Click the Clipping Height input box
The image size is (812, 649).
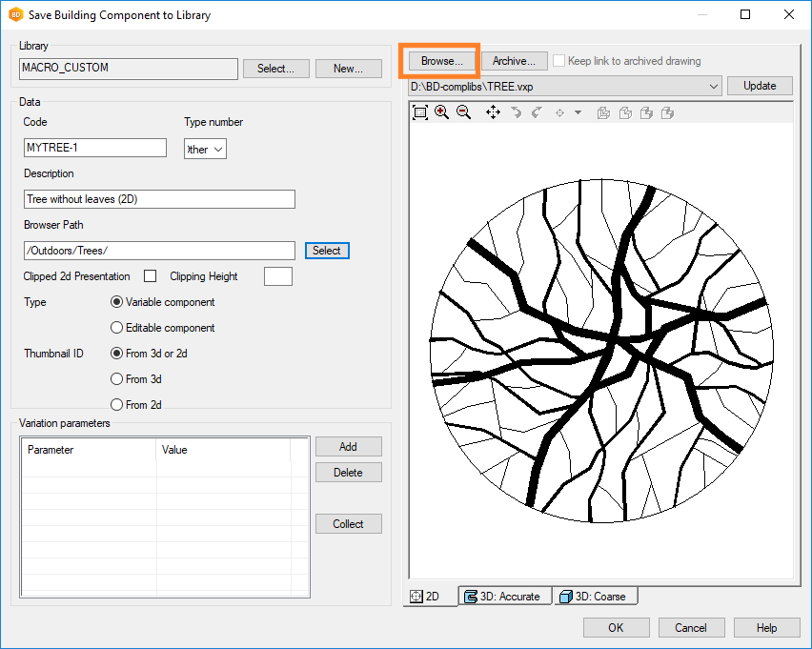pyautogui.click(x=279, y=275)
